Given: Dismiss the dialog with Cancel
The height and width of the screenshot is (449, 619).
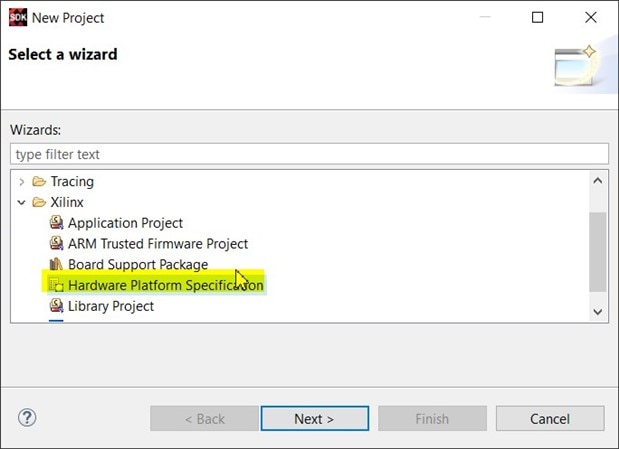Looking at the screenshot, I should pos(550,419).
